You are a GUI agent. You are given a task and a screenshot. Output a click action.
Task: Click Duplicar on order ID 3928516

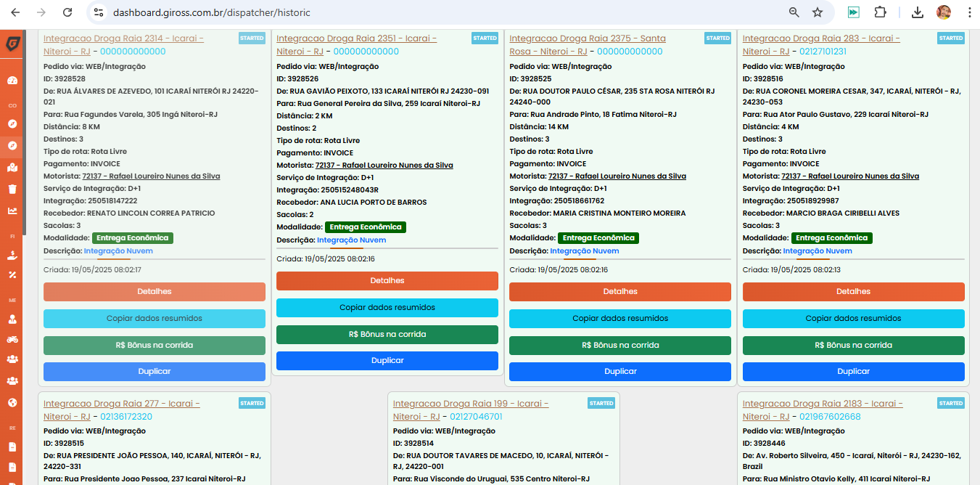point(854,371)
